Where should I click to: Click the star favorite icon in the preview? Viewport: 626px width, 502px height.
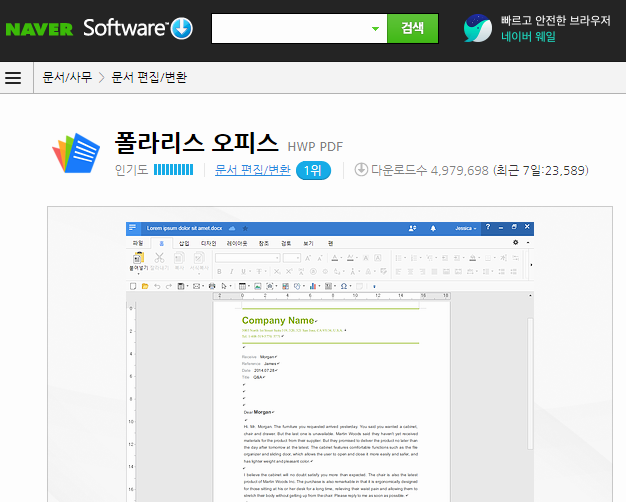pos(245,228)
